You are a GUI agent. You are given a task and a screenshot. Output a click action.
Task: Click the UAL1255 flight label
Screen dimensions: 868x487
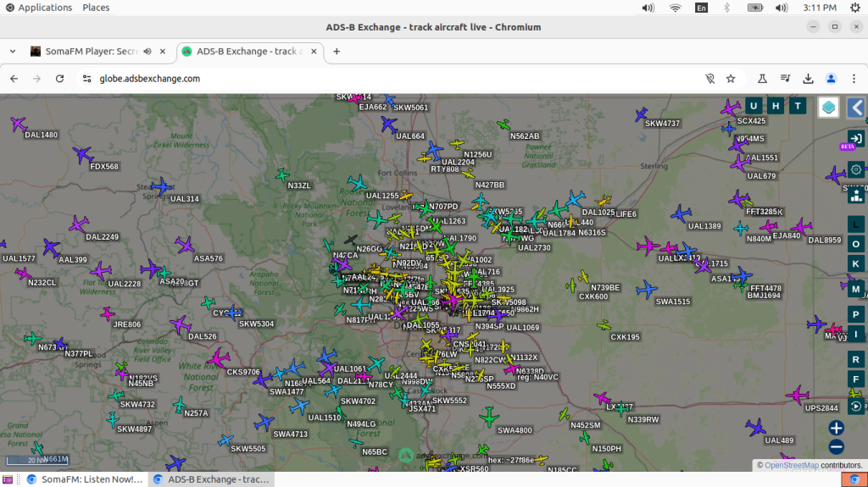(382, 196)
